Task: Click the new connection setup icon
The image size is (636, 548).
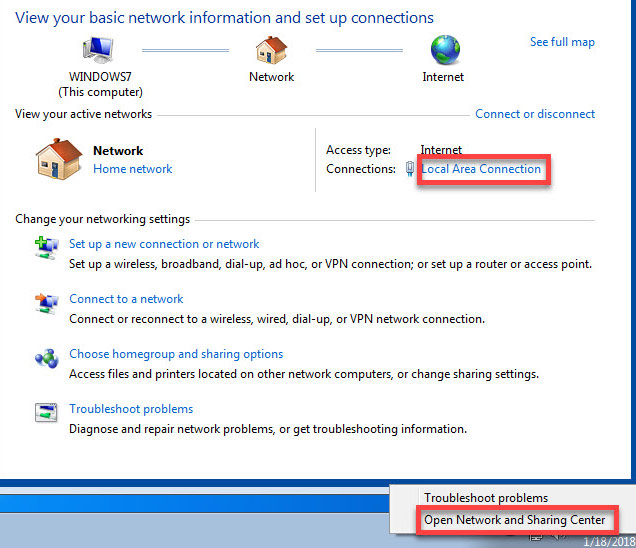Action: 46,247
